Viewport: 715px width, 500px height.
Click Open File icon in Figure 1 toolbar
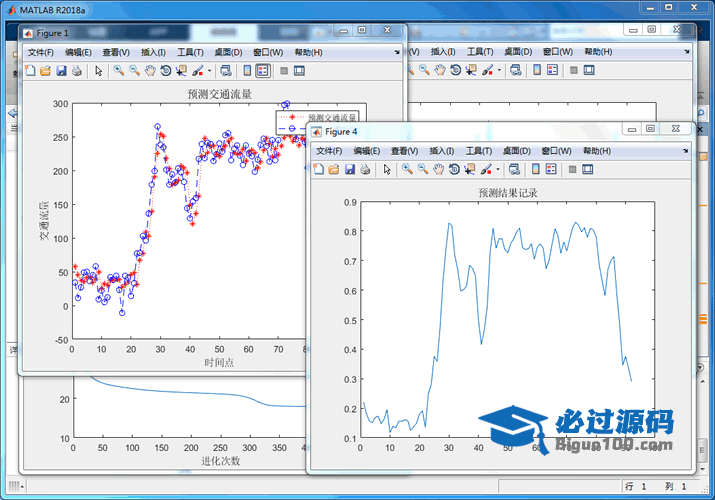tap(45, 71)
